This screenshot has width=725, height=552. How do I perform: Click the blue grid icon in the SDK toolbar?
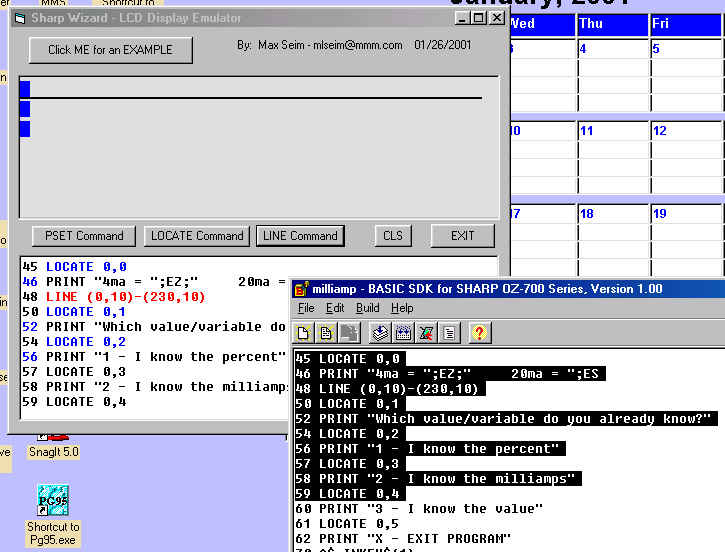[402, 333]
